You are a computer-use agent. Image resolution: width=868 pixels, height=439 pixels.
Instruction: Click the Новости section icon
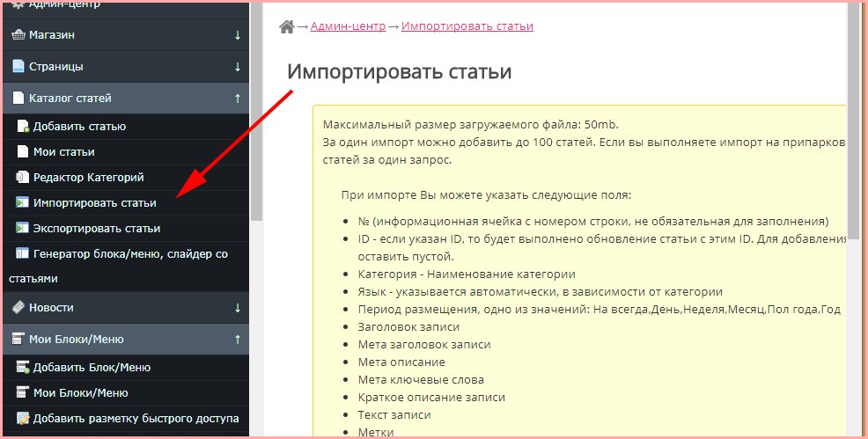[x=18, y=308]
